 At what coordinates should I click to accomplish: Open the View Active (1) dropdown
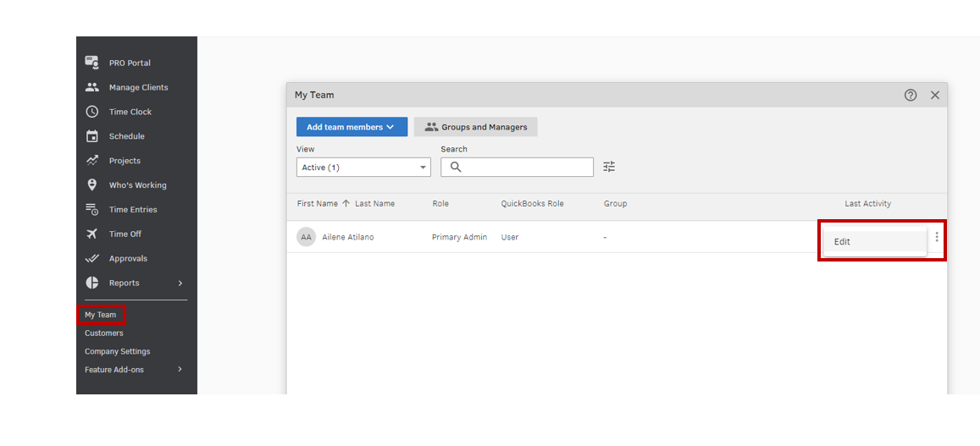(363, 168)
